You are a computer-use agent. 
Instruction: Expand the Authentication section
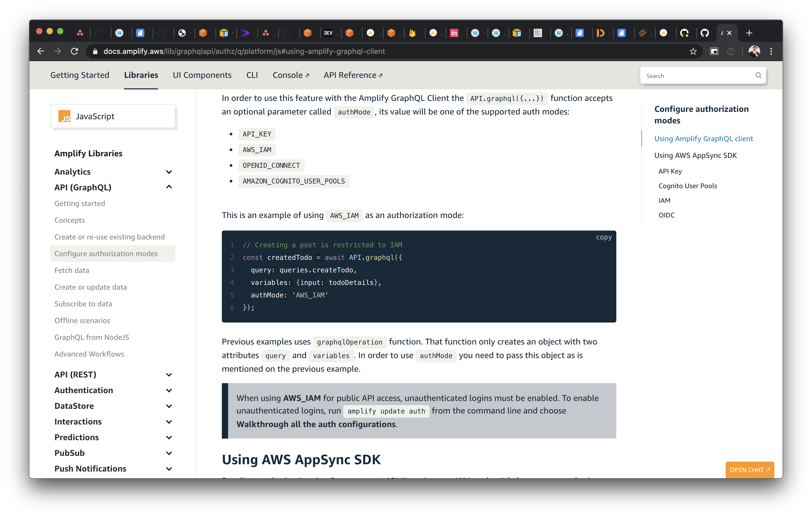click(169, 390)
